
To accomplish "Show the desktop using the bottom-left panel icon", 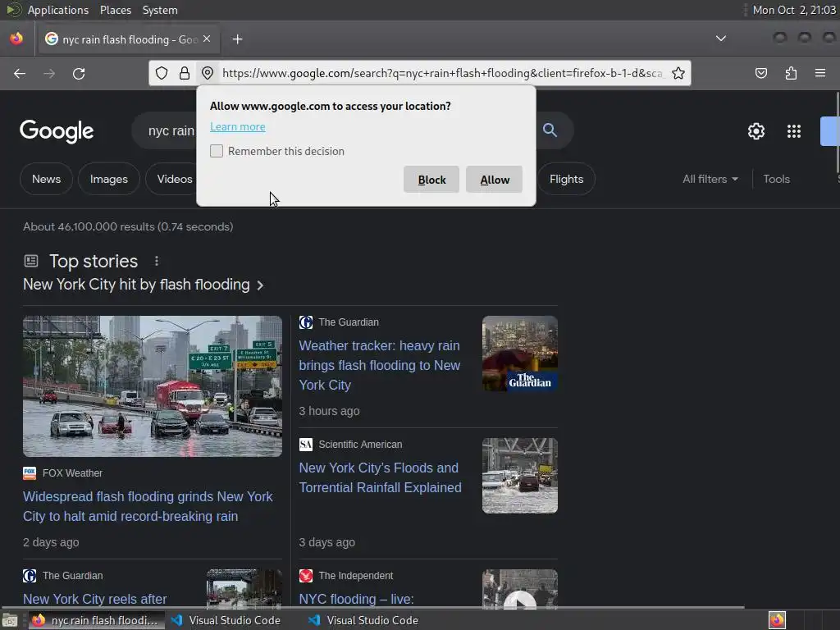I will [x=10, y=620].
